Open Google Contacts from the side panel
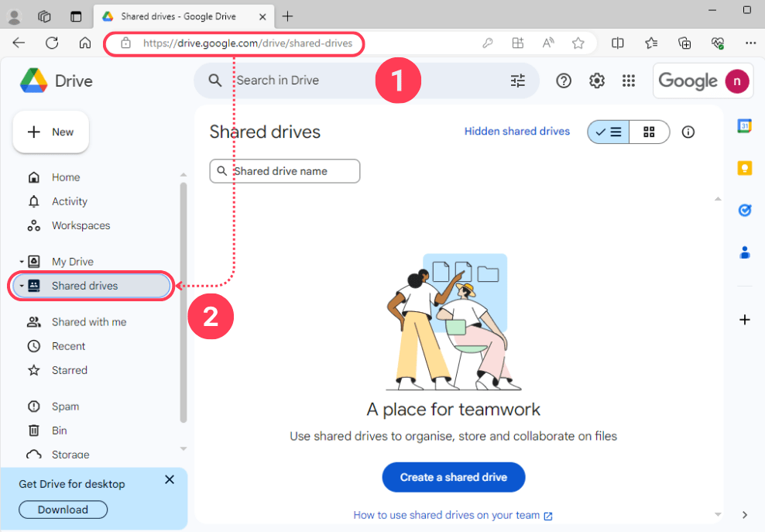This screenshot has width=765, height=532. 744,252
